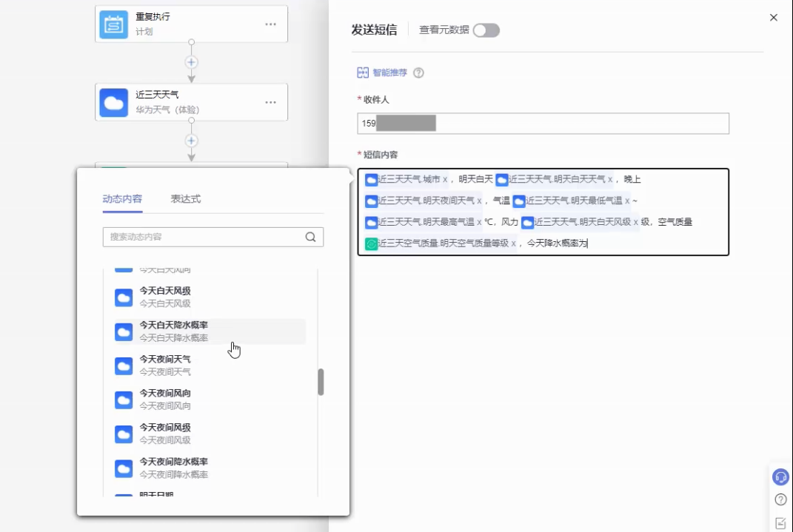Click the cloud icon of 今天夜间降水概率
Image resolution: width=793 pixels, height=532 pixels.
[124, 468]
